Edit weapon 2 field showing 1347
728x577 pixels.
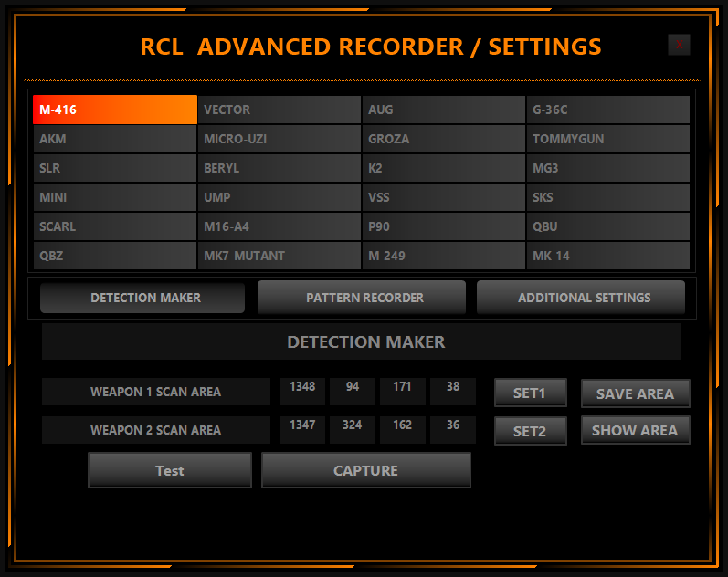coord(302,430)
